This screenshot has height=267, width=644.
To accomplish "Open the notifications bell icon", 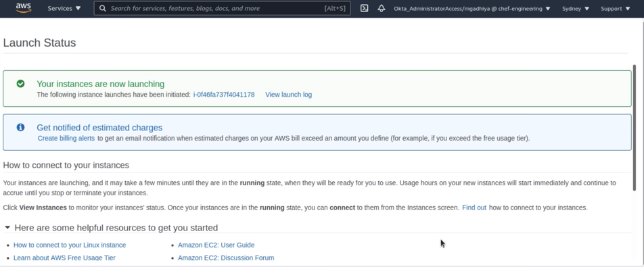I will (x=382, y=8).
